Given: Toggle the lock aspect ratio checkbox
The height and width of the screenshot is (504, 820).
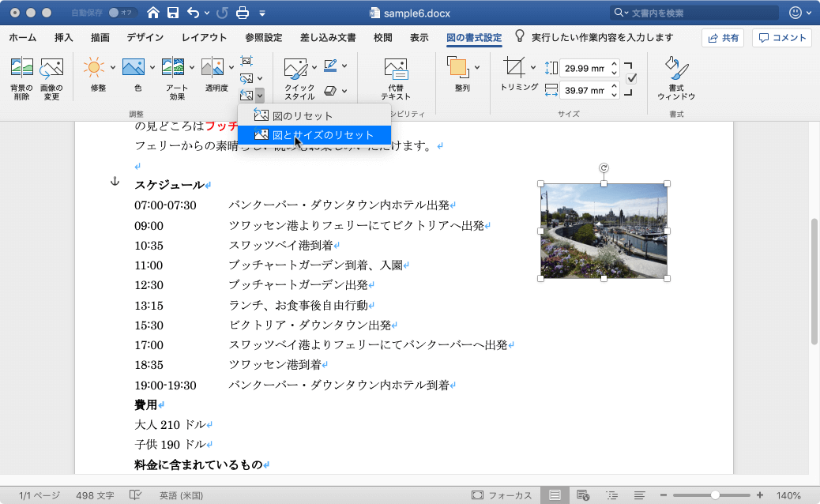Looking at the screenshot, I should pyautogui.click(x=631, y=79).
